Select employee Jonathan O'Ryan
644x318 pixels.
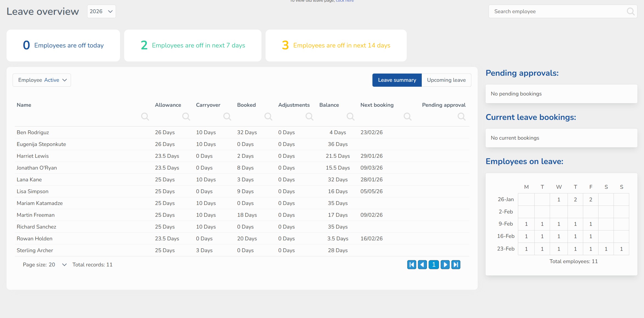click(x=37, y=168)
